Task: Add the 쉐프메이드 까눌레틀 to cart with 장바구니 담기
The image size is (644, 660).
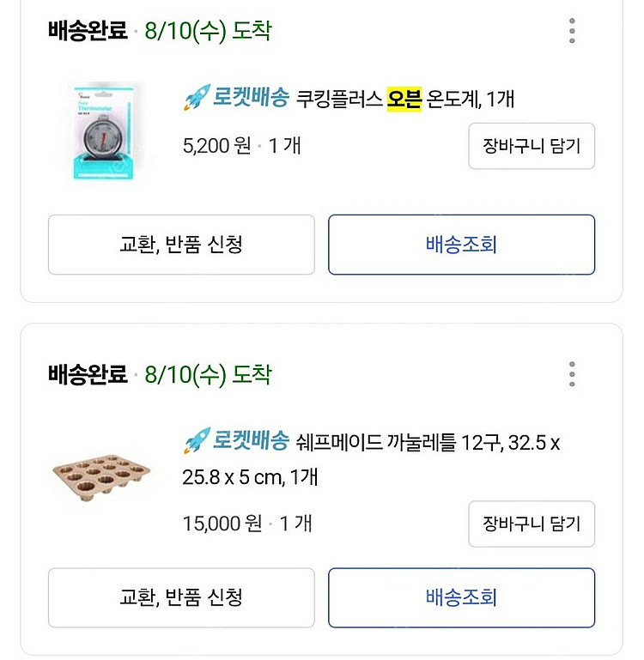Action: point(532,524)
